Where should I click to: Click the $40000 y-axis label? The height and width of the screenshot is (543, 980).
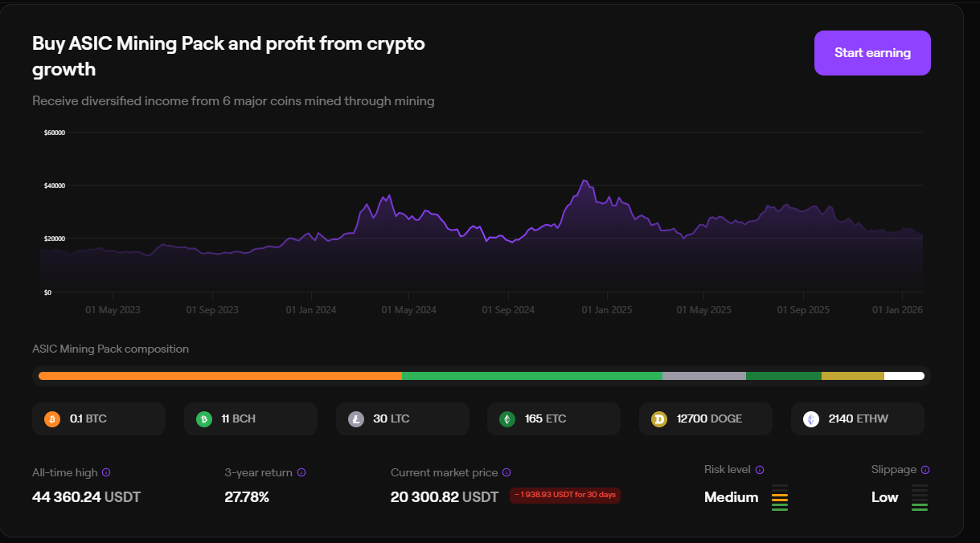click(x=55, y=186)
